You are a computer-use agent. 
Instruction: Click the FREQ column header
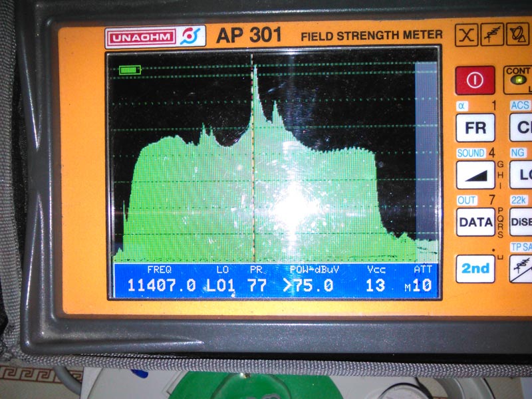click(159, 270)
